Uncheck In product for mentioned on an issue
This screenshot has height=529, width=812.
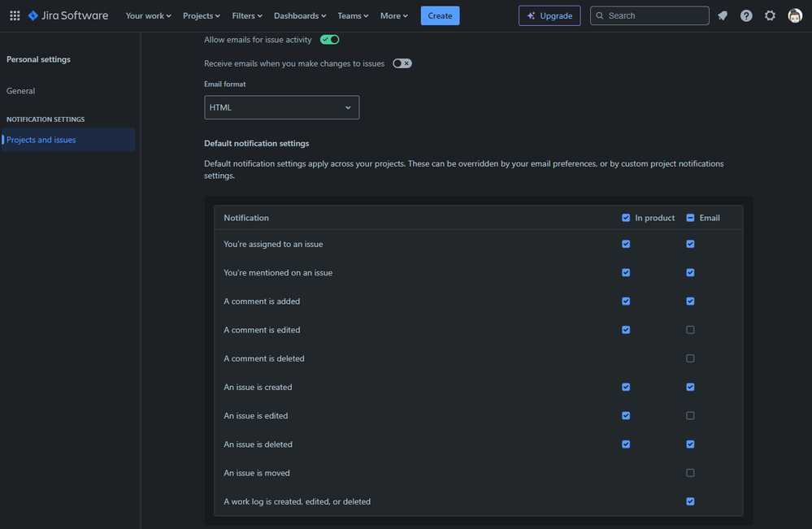(x=626, y=272)
